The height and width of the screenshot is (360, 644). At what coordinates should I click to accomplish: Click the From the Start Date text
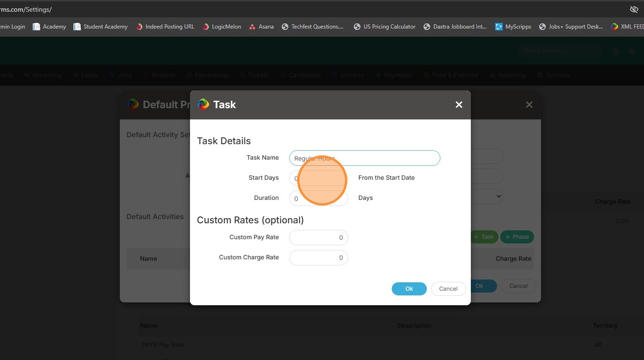point(387,178)
